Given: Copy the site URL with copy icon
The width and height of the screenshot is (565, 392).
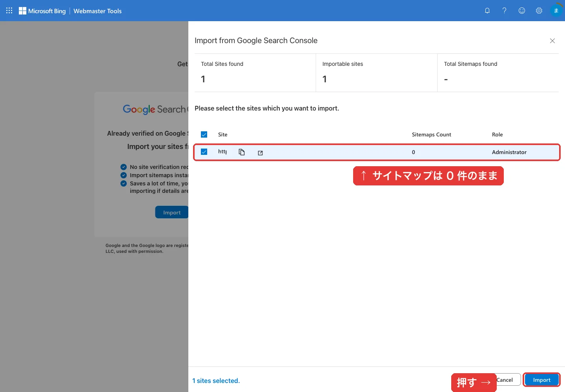Looking at the screenshot, I should (242, 152).
